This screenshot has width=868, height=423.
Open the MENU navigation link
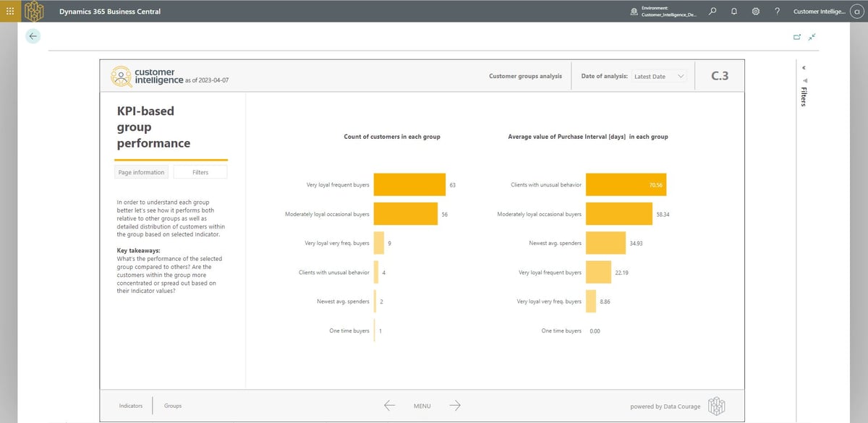click(422, 406)
